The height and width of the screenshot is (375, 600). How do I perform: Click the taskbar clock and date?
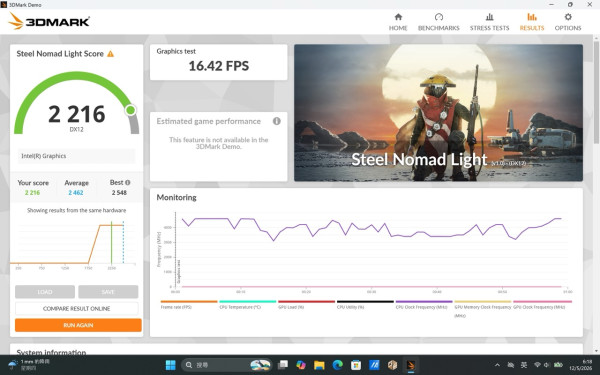point(581,365)
